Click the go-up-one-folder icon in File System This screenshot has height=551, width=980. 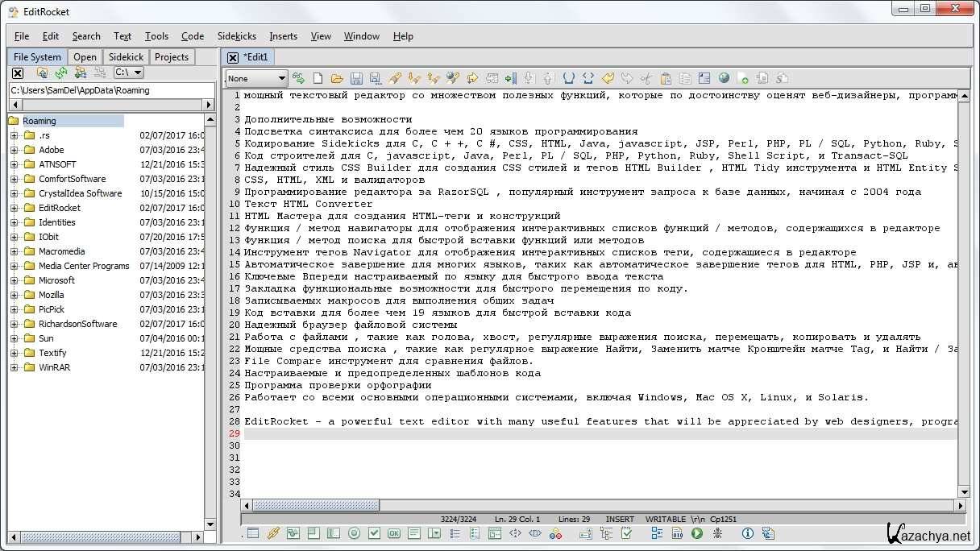tap(43, 73)
